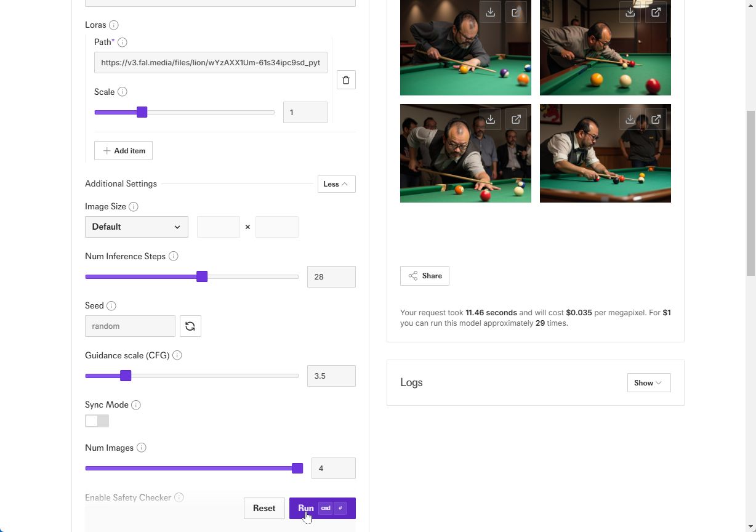
Task: Adjust the Num Inference Steps slider handle
Action: tap(202, 276)
